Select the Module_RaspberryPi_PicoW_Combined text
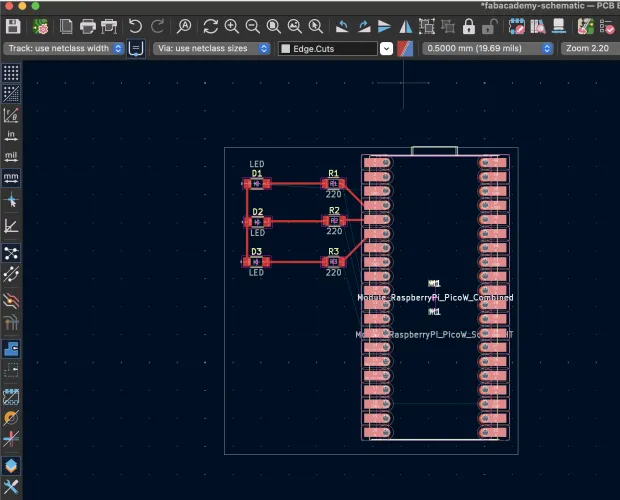620x500 pixels. [x=435, y=297]
